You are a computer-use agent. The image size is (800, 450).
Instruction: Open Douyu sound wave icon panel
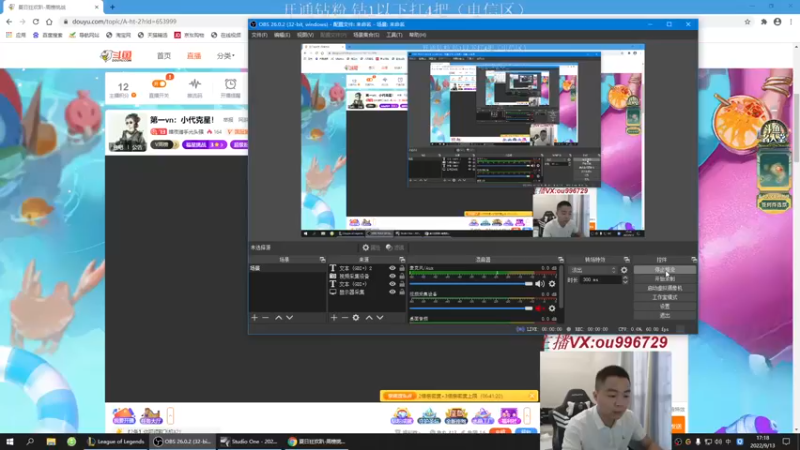[195, 88]
